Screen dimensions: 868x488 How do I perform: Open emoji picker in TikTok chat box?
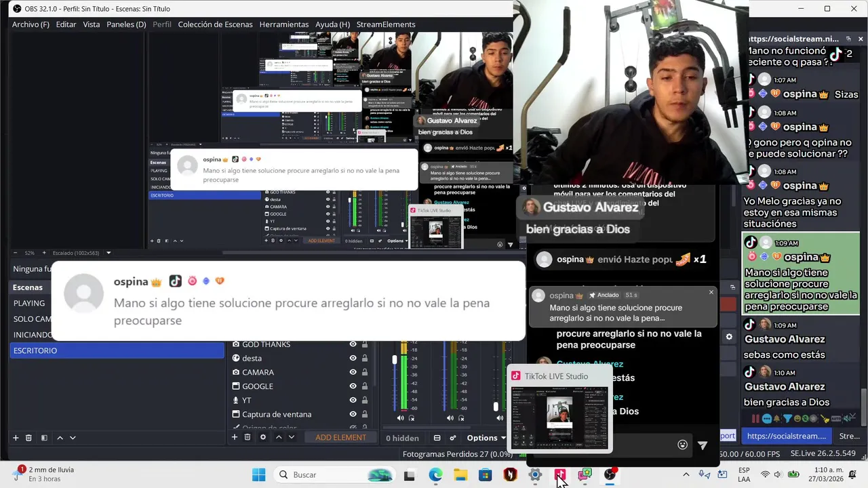682,445
